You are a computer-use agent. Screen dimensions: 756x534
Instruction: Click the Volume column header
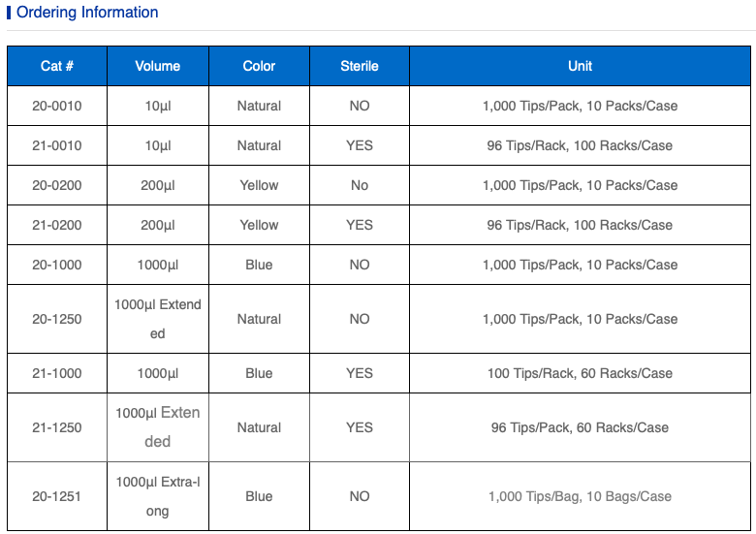click(x=158, y=66)
